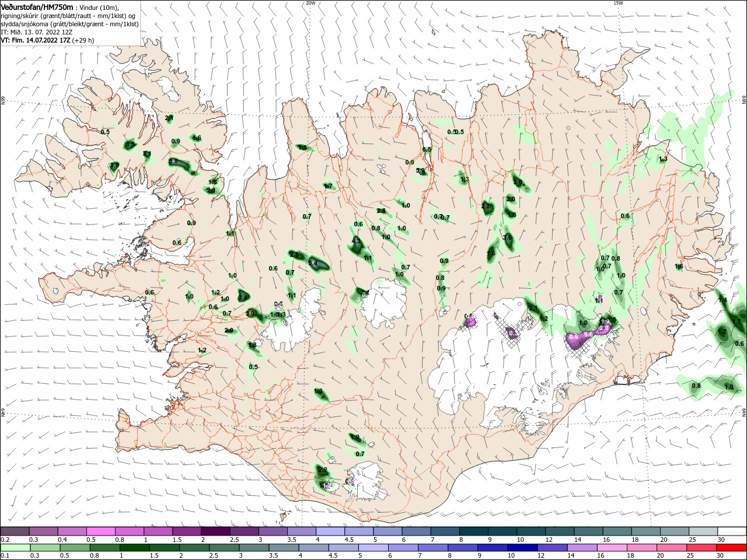Click the pale green rain swatch between 0.1 and 0.3

point(16,548)
